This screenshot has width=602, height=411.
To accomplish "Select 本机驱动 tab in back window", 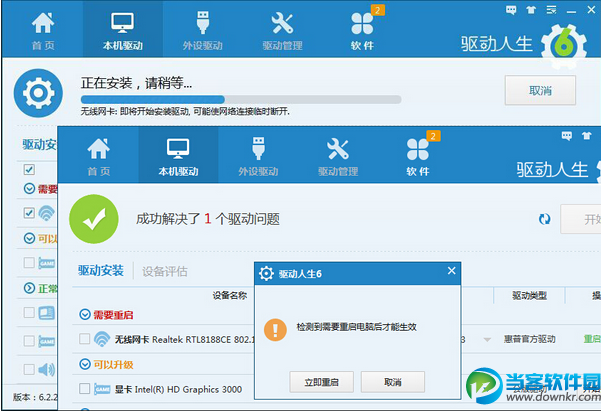I will point(122,30).
